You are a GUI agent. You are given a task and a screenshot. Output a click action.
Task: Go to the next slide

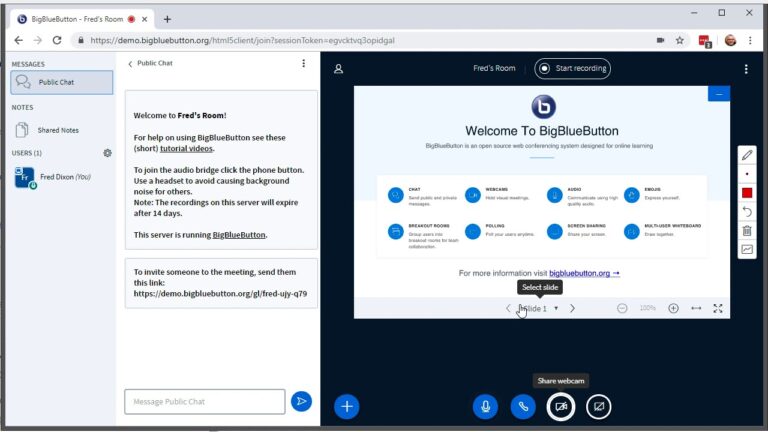pos(572,308)
